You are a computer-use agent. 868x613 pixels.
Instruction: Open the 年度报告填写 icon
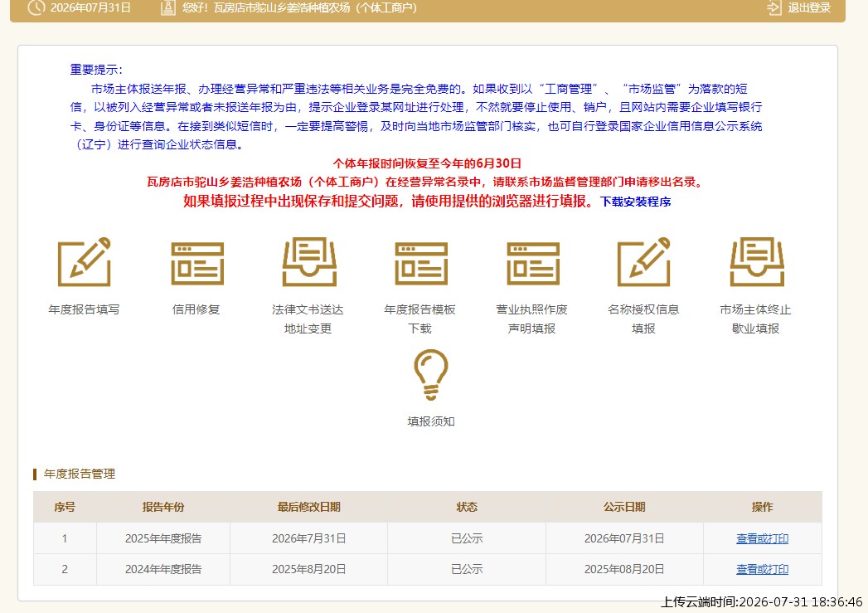(x=84, y=262)
